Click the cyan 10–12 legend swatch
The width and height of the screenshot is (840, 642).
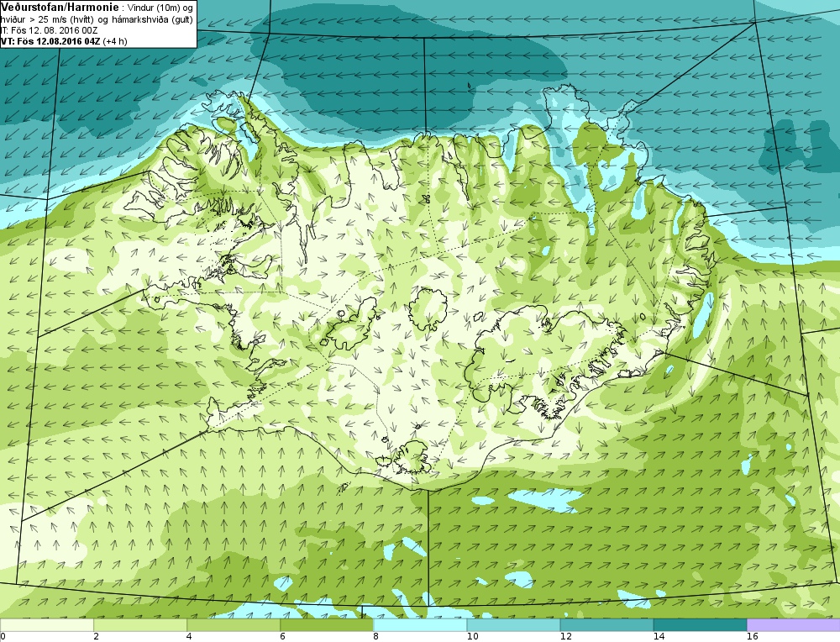(513, 625)
